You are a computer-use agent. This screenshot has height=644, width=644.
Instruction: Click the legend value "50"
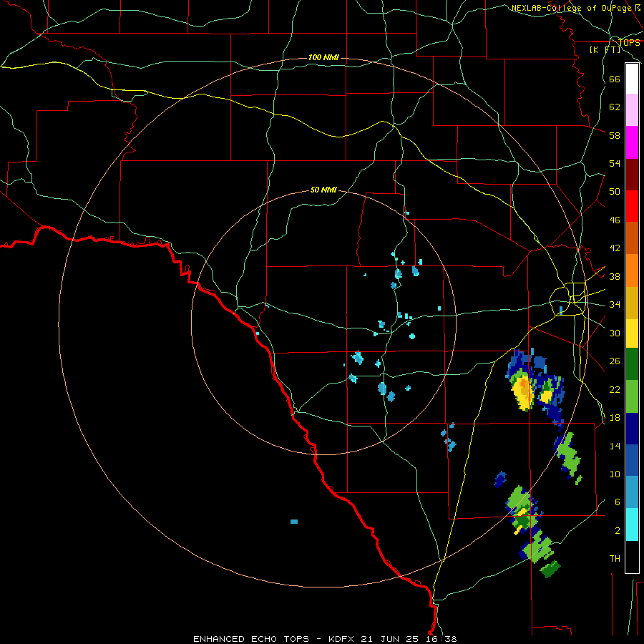pos(615,192)
